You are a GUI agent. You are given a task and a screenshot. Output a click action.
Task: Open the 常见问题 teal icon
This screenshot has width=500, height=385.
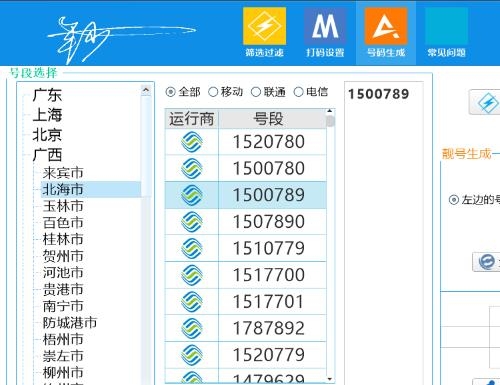point(446,26)
